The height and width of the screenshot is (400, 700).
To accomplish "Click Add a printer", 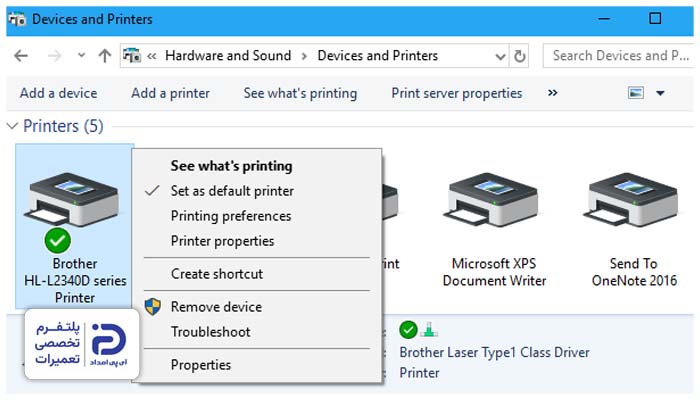I will [171, 93].
